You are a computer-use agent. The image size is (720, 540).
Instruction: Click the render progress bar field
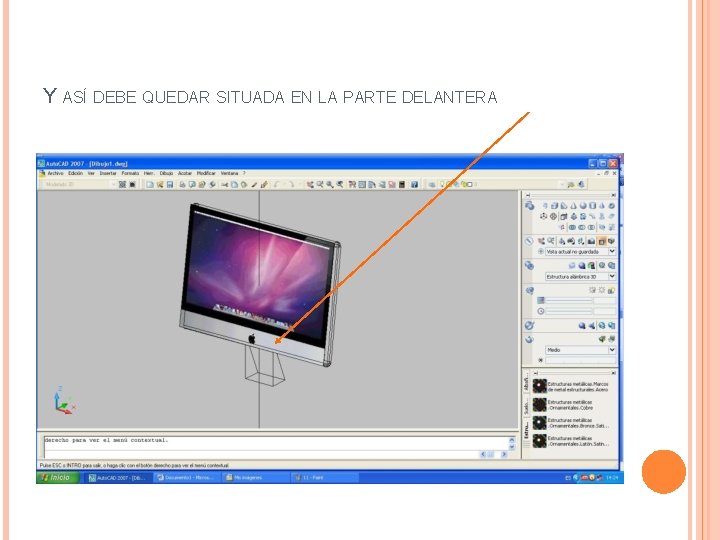coord(580,360)
